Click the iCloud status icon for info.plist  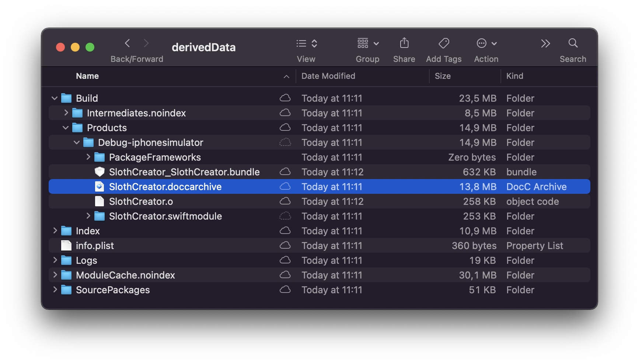(285, 245)
